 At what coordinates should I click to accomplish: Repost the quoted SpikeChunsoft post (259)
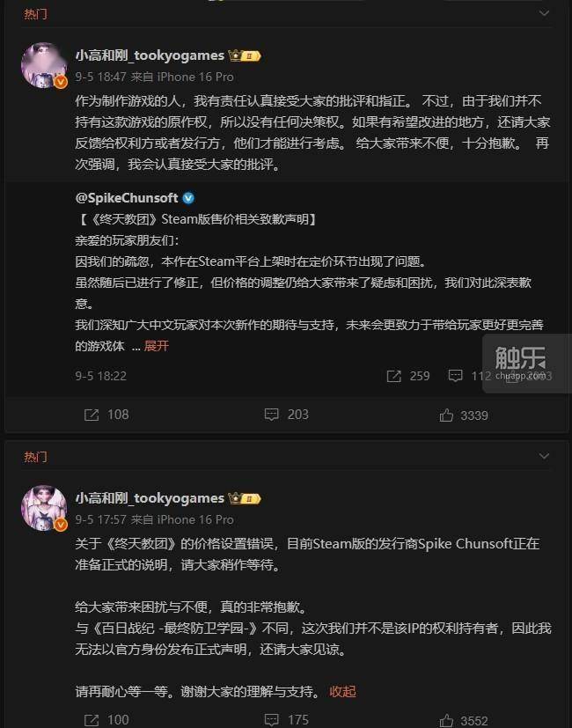pyautogui.click(x=408, y=376)
